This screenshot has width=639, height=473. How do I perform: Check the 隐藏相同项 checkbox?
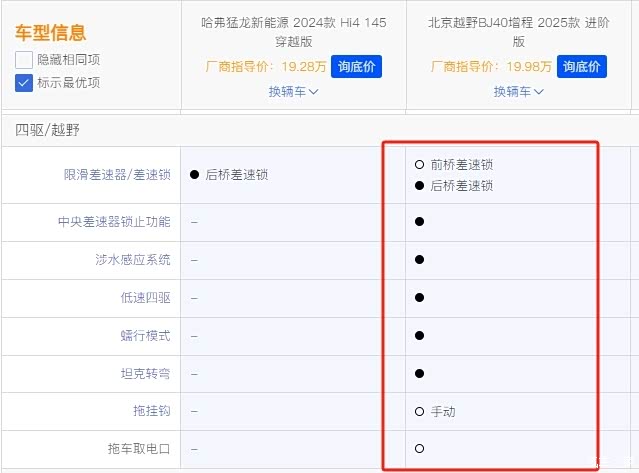coord(24,60)
